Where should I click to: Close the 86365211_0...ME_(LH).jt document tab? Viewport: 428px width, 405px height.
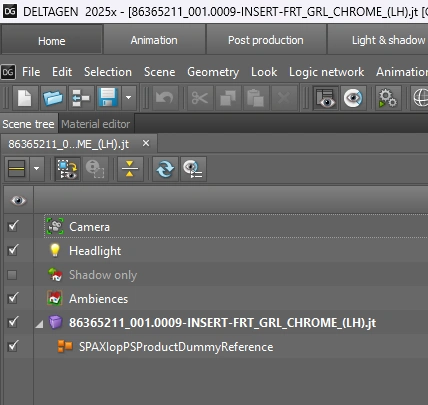tap(146, 143)
